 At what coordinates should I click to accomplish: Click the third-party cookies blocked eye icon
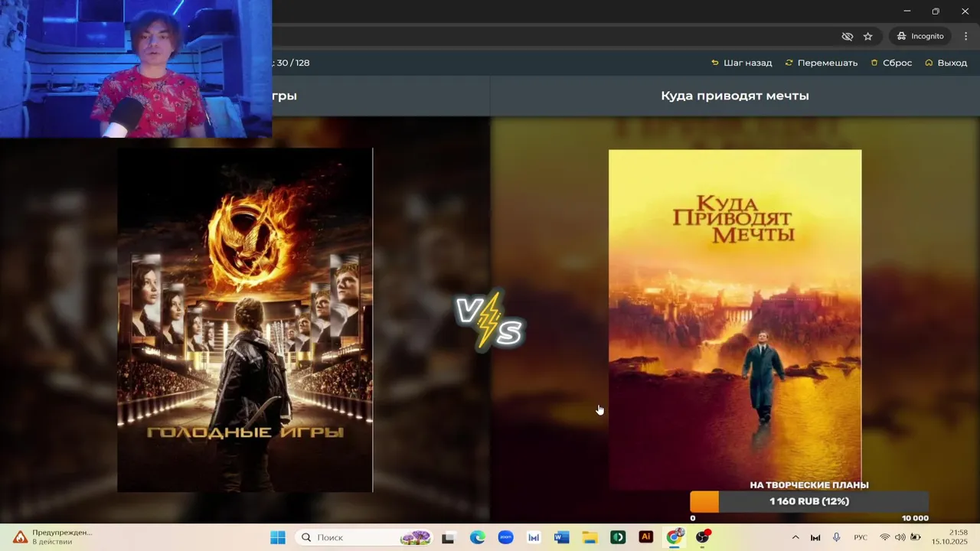coord(847,36)
